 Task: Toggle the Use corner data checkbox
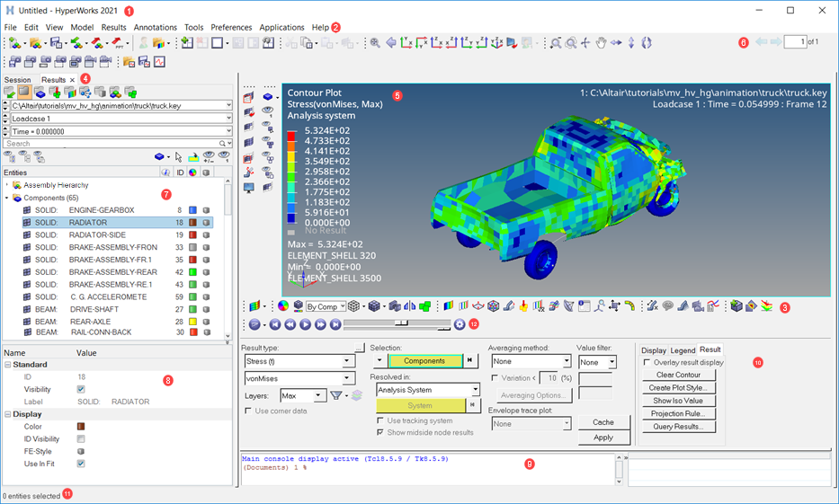249,411
